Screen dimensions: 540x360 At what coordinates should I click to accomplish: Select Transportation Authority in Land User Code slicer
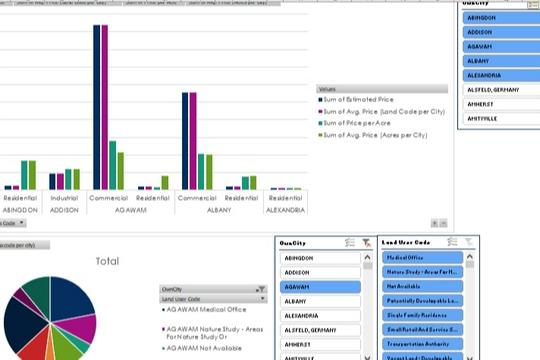423,344
